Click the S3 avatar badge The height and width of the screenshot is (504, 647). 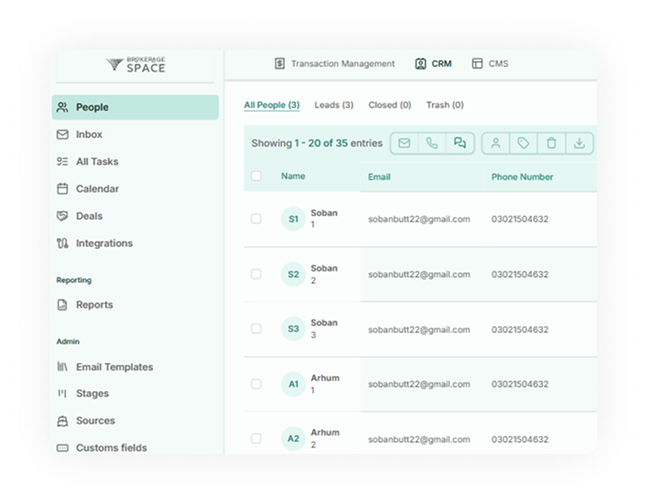tap(293, 329)
